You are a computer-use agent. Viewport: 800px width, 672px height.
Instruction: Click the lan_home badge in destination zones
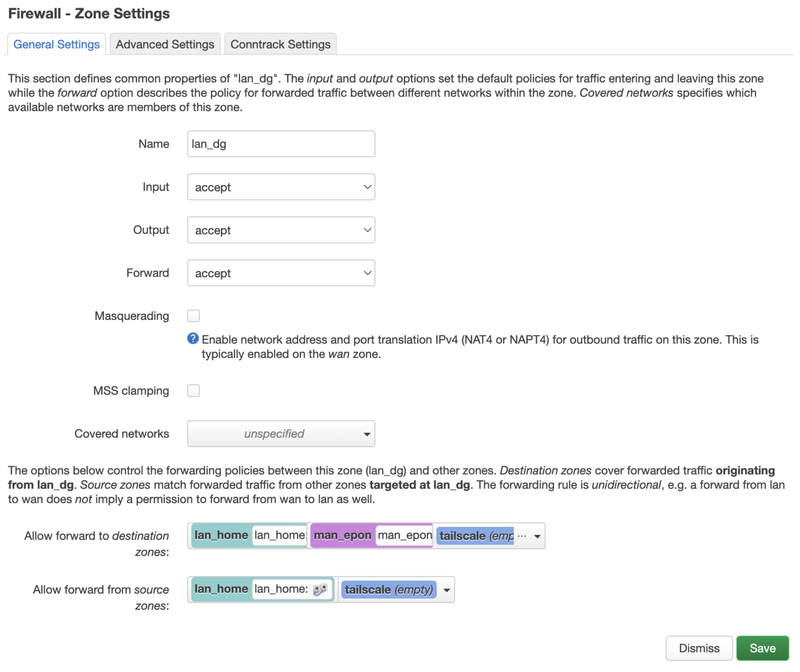[221, 536]
